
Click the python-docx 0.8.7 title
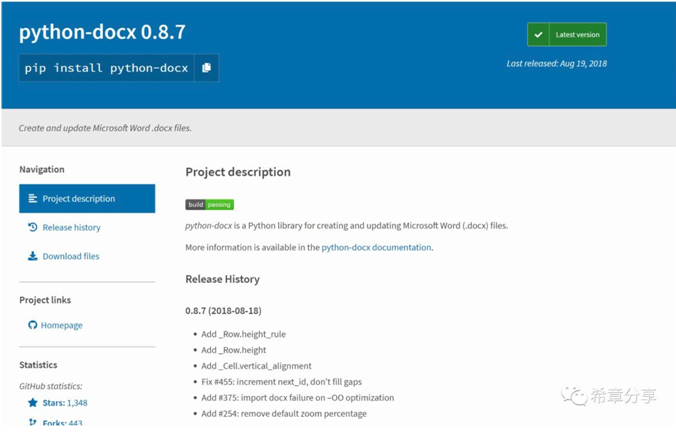tap(103, 32)
